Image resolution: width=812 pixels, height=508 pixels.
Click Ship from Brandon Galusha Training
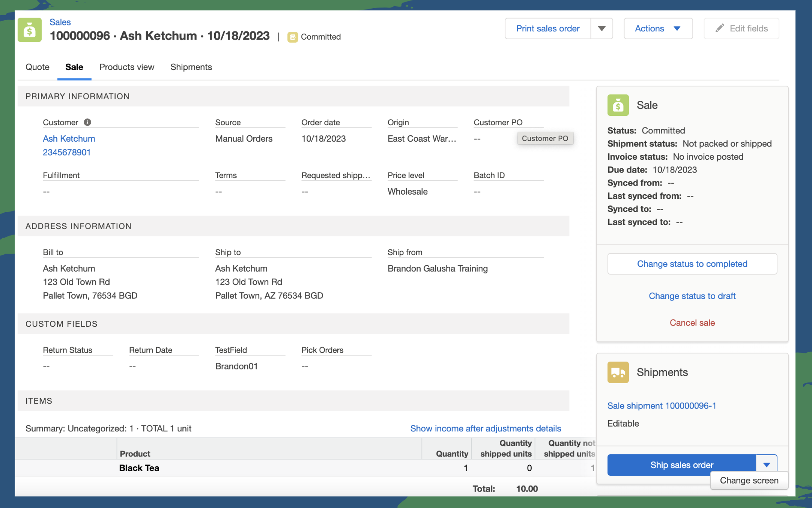tap(437, 269)
